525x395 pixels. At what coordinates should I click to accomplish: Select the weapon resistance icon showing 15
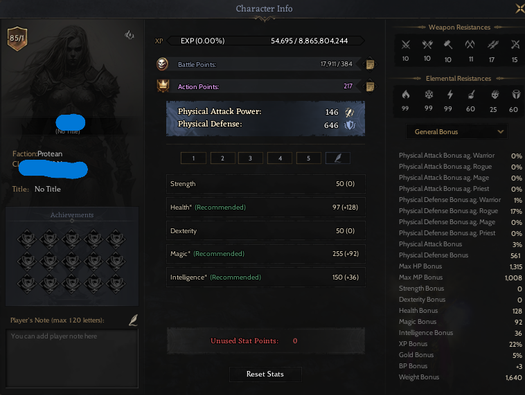coord(515,45)
